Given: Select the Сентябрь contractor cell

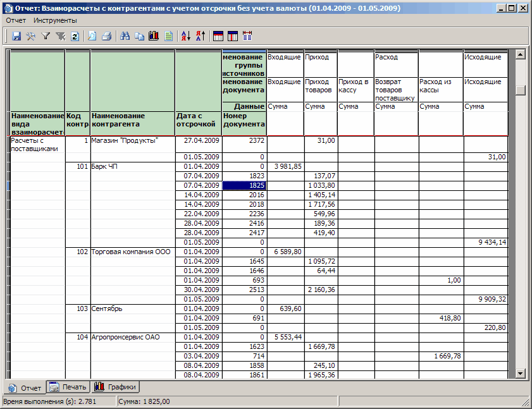Looking at the screenshot, I should [x=133, y=309].
